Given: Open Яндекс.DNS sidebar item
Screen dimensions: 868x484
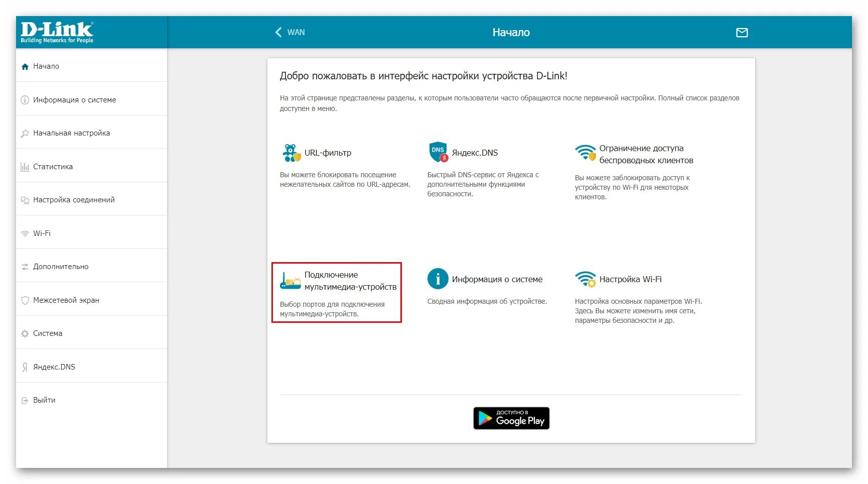Looking at the screenshot, I should (x=91, y=367).
